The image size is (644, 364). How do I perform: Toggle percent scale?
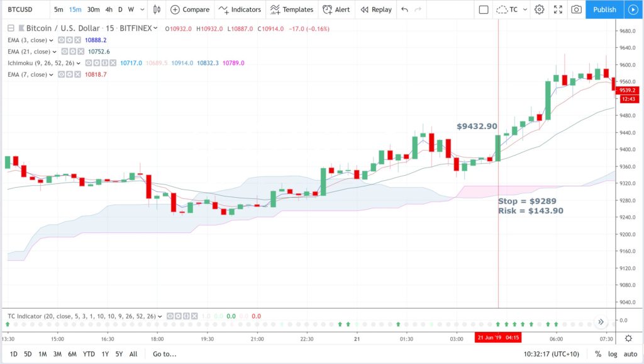tap(598, 354)
